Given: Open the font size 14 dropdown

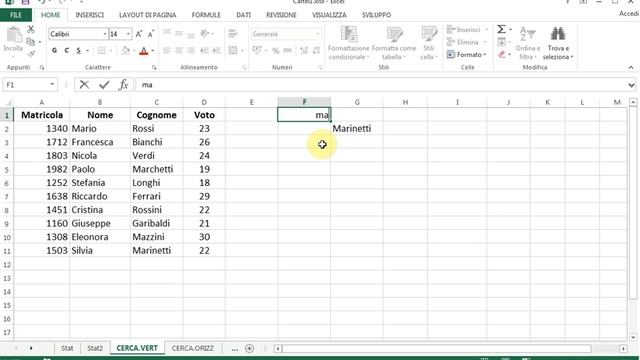Looking at the screenshot, I should point(128,34).
